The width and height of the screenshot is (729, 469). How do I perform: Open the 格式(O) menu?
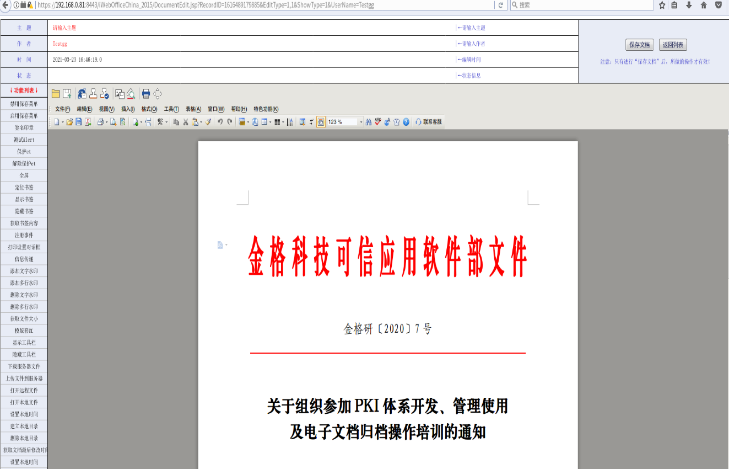point(149,109)
